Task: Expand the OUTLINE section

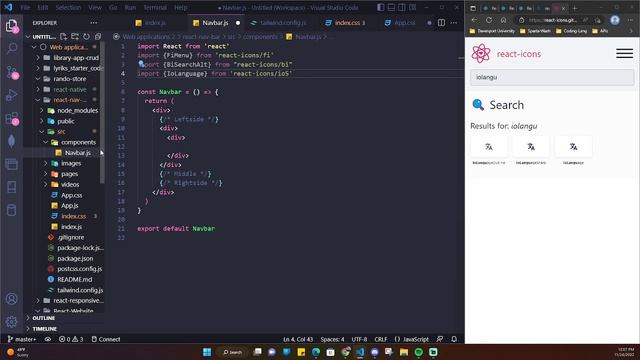Action: pos(44,318)
